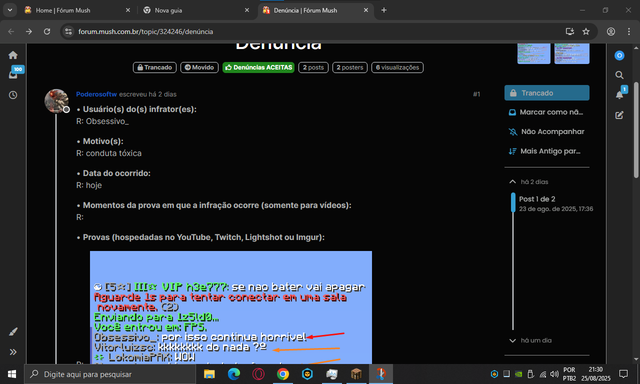The width and height of the screenshot is (640, 384).
Task: Click the Chrome icon in the taskbar
Action: tap(282, 374)
